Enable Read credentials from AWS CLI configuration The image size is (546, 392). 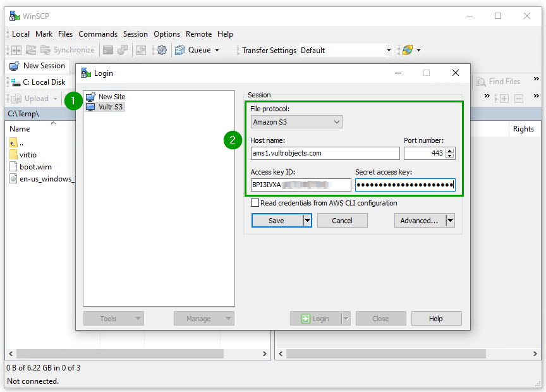coord(256,203)
